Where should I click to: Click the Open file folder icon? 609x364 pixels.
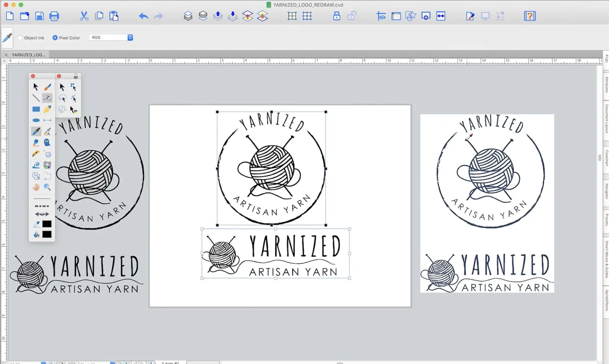pyautogui.click(x=24, y=16)
